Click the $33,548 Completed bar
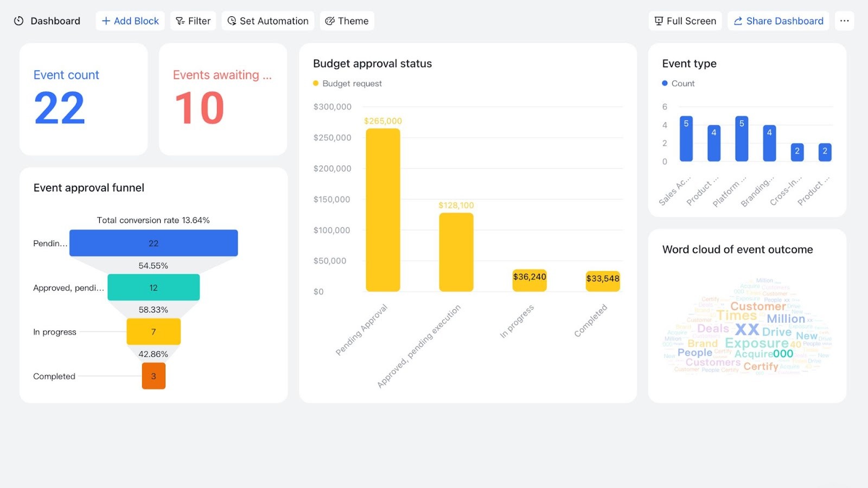Image resolution: width=868 pixels, height=488 pixels. [603, 281]
